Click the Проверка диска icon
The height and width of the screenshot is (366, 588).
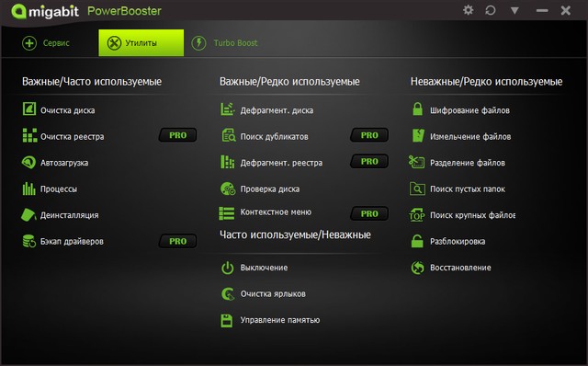pos(228,189)
